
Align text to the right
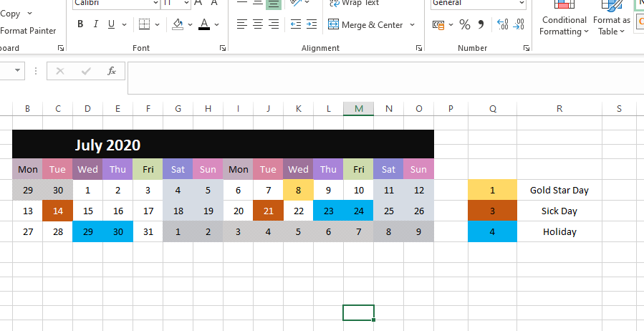[x=273, y=24]
